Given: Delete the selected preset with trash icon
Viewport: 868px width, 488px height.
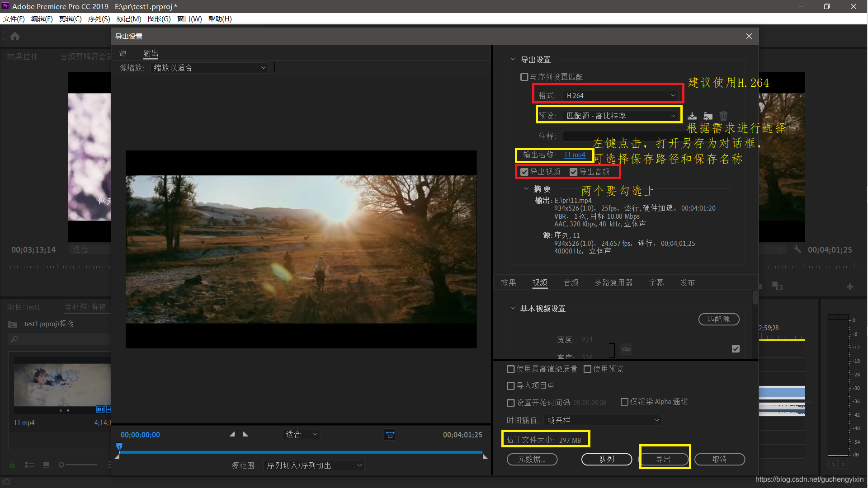Looking at the screenshot, I should coord(723,116).
